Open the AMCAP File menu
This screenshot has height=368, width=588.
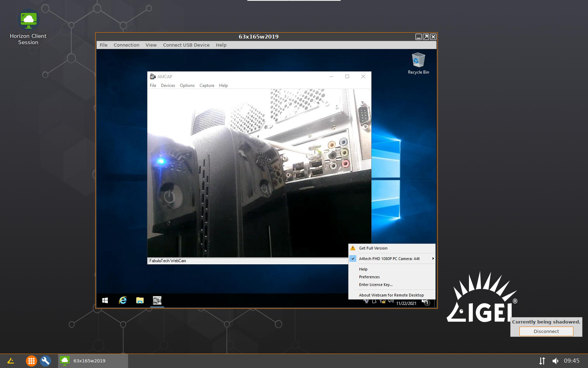point(153,86)
